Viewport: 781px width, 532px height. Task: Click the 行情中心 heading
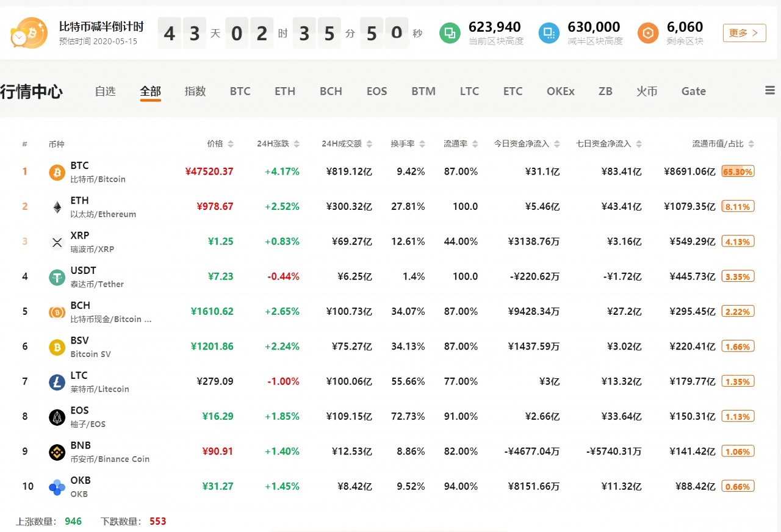coord(31,92)
